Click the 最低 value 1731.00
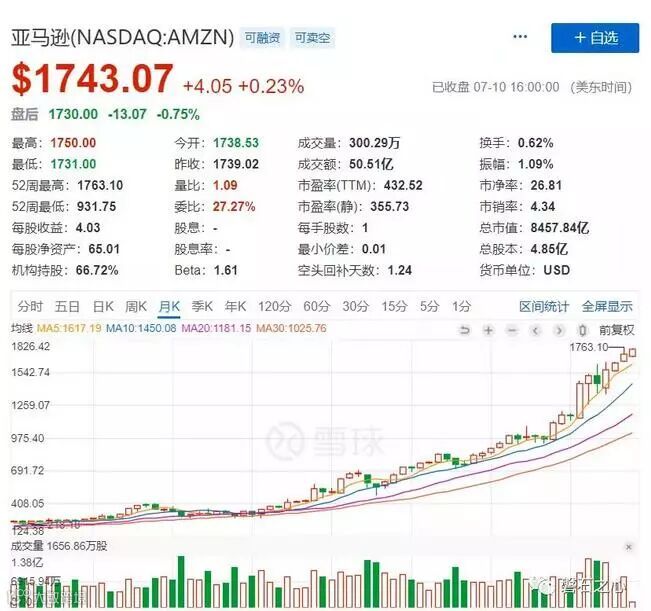The image size is (651, 611). click(73, 164)
